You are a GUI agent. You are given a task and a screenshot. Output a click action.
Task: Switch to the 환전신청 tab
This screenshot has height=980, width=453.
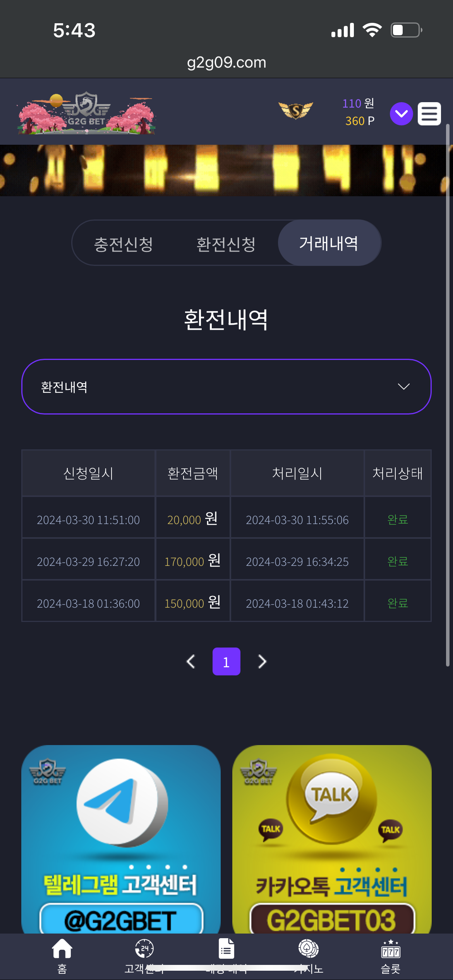click(x=226, y=244)
